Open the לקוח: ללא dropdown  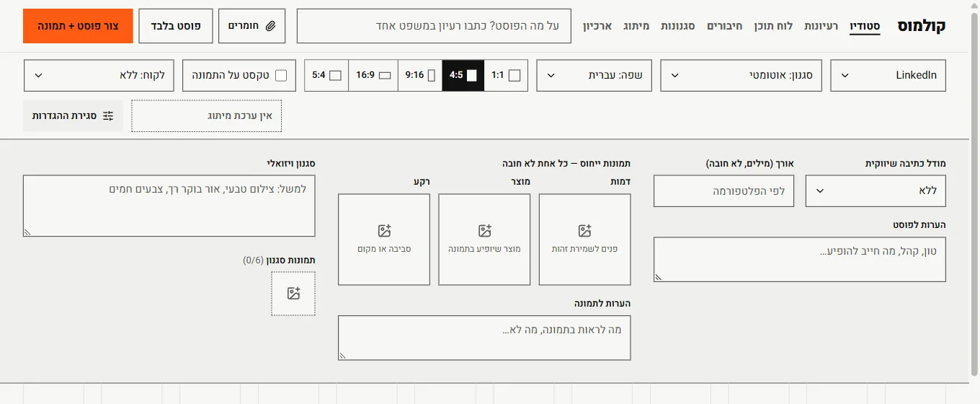[x=99, y=75]
